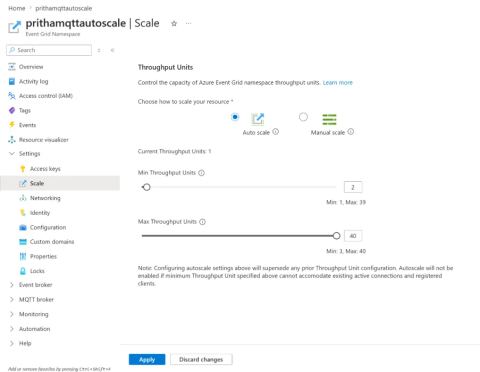
Task: Collapse the Settings section
Action: pyautogui.click(x=12, y=154)
